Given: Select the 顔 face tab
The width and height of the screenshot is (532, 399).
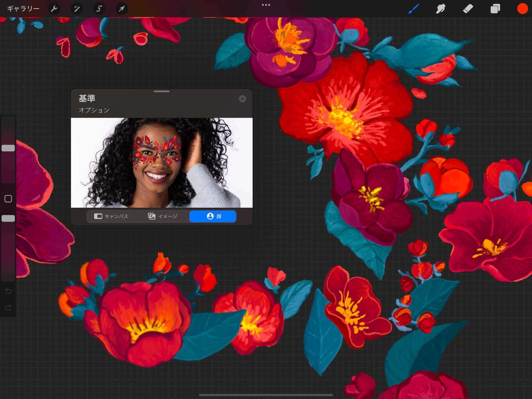Looking at the screenshot, I should 213,216.
